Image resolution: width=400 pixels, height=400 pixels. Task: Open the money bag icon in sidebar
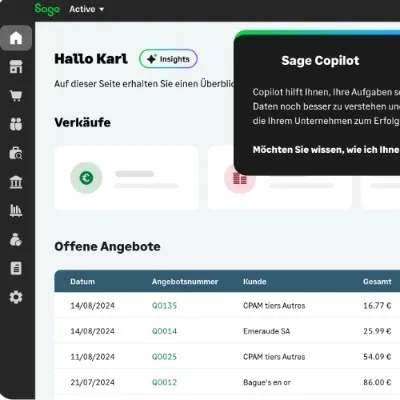click(x=16, y=239)
